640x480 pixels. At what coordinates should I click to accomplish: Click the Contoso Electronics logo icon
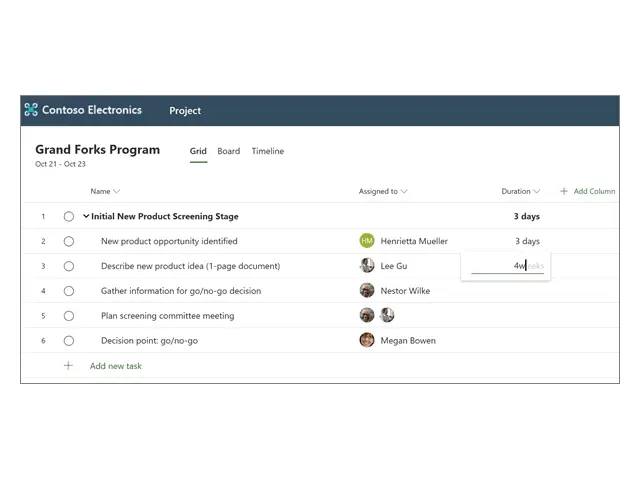pos(31,110)
